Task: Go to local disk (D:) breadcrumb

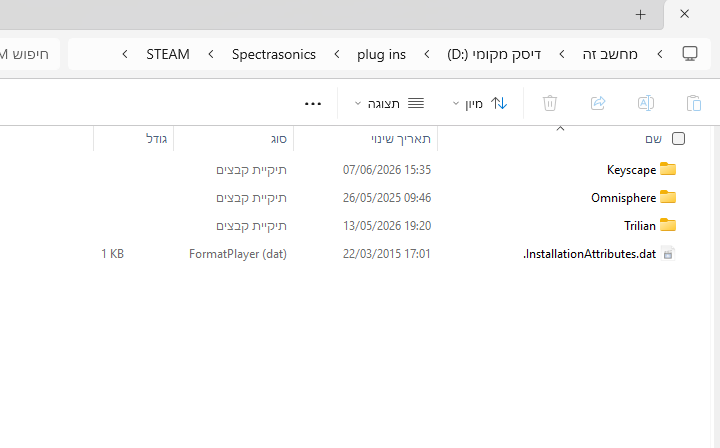Action: [494, 54]
